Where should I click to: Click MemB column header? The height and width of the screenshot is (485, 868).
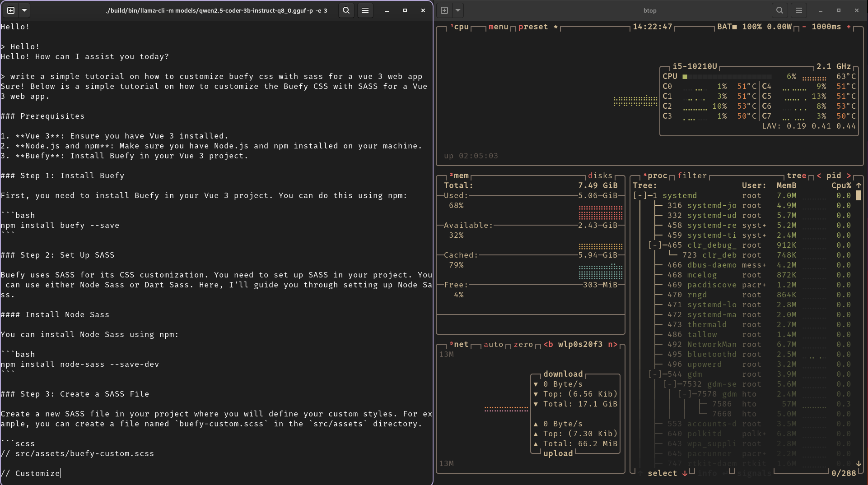[x=786, y=185]
